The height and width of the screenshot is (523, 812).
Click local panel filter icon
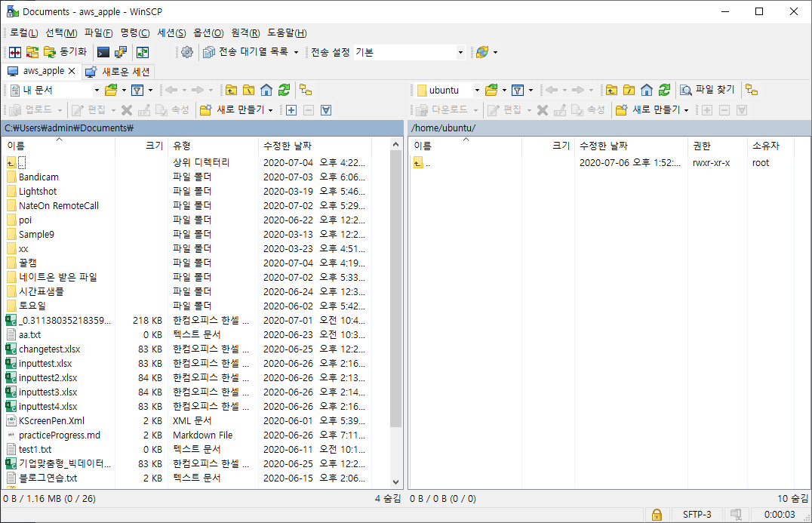click(x=137, y=90)
